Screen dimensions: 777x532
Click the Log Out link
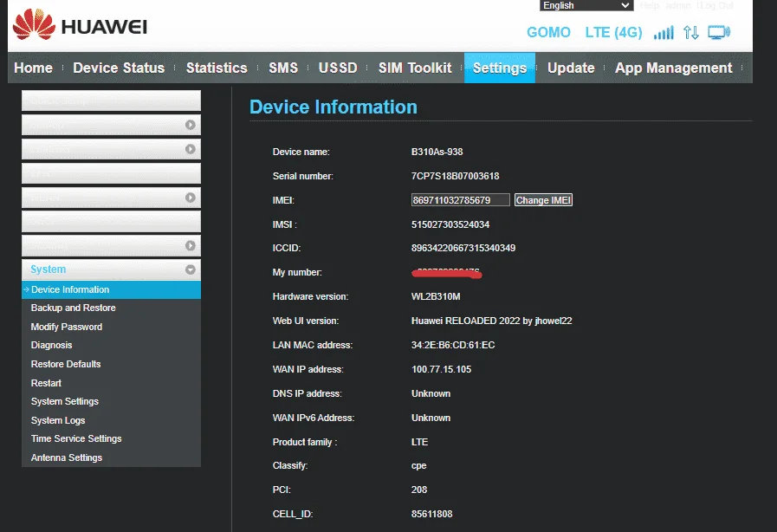click(x=716, y=5)
